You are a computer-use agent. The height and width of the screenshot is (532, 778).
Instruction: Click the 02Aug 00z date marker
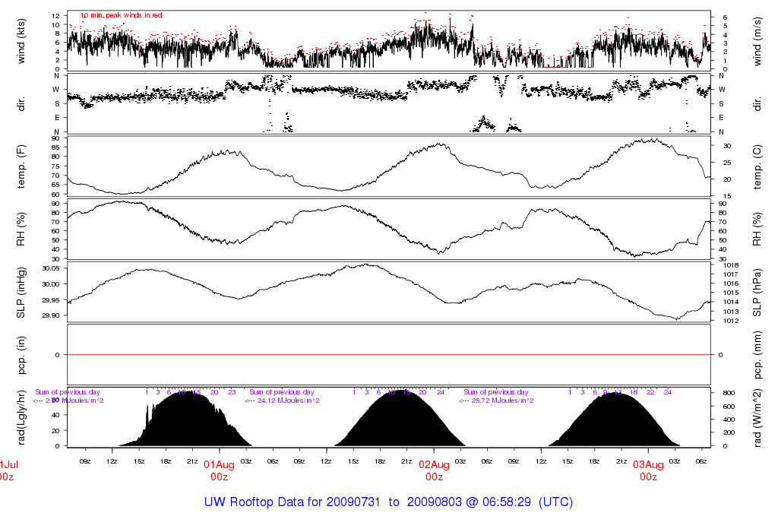coord(434,470)
